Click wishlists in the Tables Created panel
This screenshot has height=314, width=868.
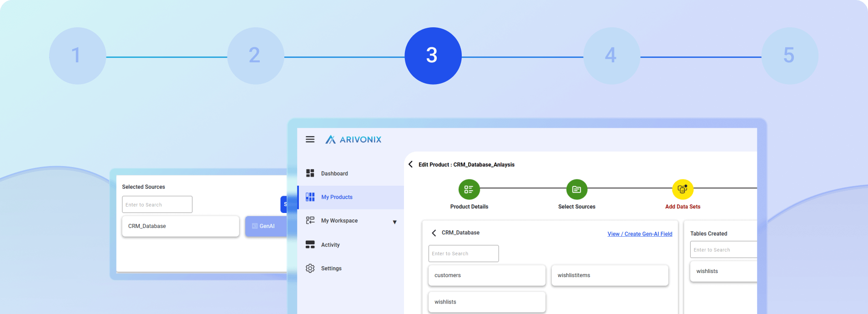724,271
